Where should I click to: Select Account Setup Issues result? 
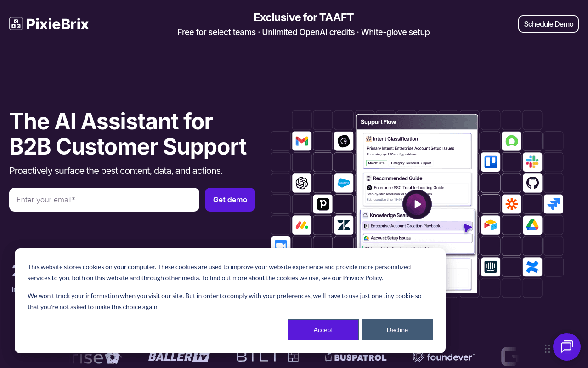coord(418,238)
